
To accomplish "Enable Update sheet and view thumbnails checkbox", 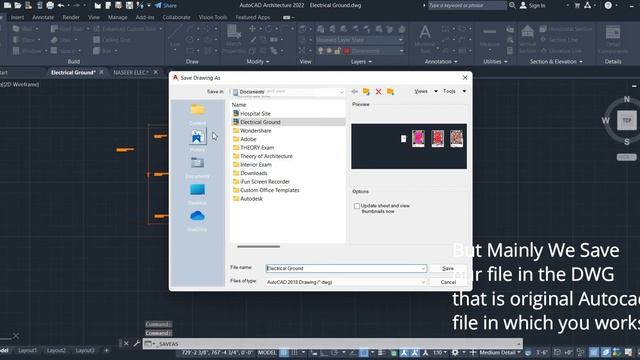I will [357, 206].
